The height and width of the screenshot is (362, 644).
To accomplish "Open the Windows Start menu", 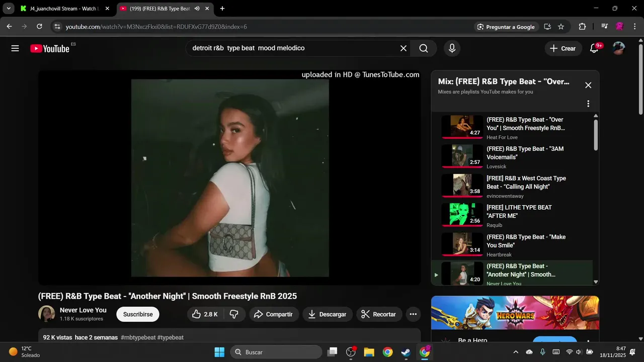I will [219, 352].
